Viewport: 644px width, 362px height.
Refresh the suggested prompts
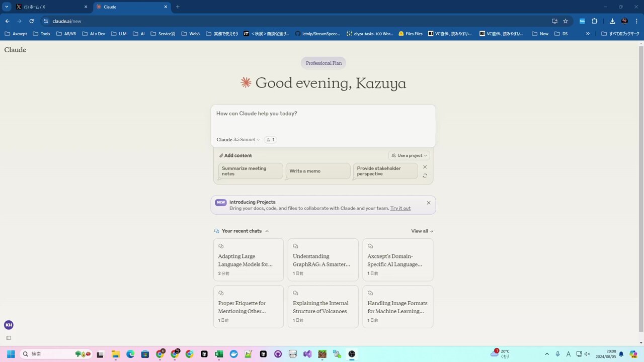[425, 175]
